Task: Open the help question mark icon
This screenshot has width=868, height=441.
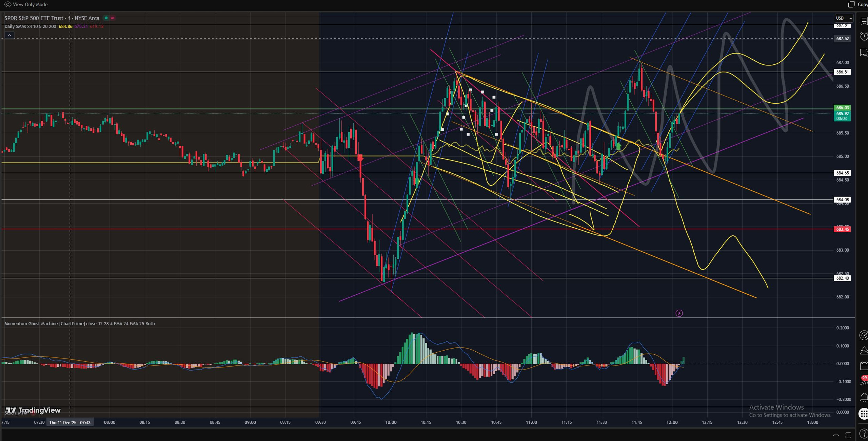Action: pyautogui.click(x=864, y=434)
